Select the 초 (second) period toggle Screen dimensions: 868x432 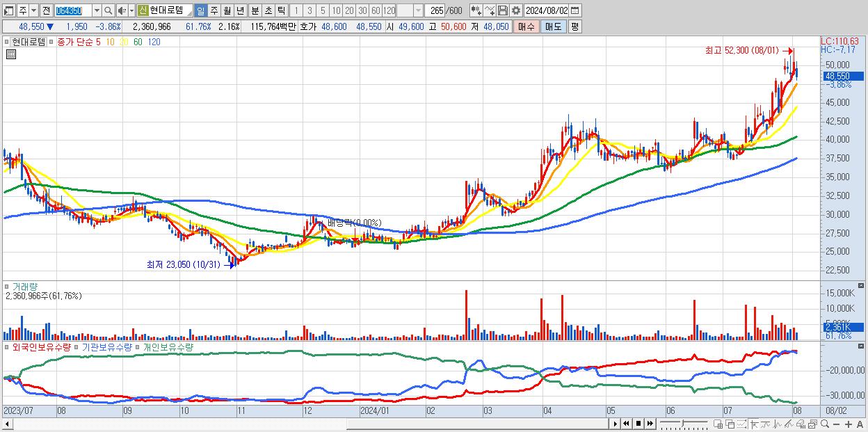[x=268, y=10]
